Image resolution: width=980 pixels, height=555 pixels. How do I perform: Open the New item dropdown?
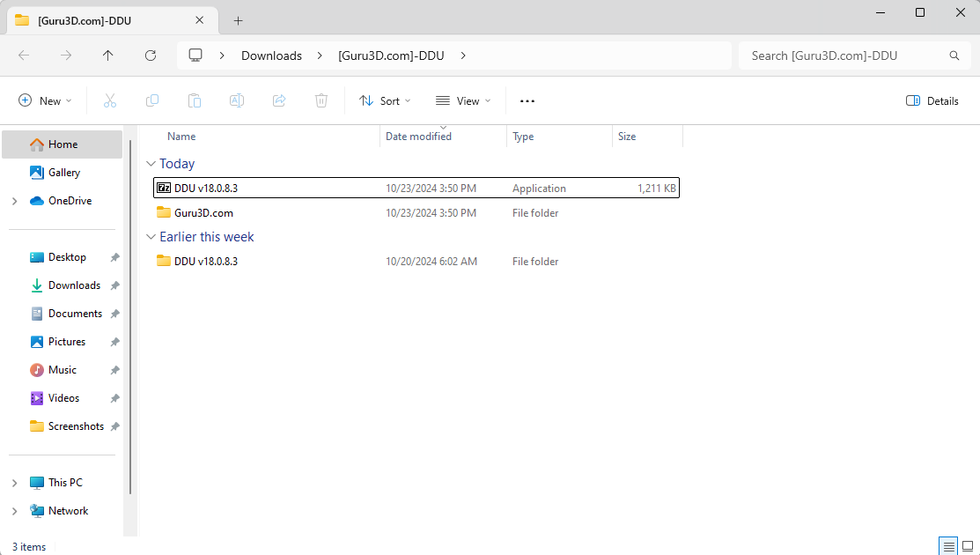pos(46,100)
